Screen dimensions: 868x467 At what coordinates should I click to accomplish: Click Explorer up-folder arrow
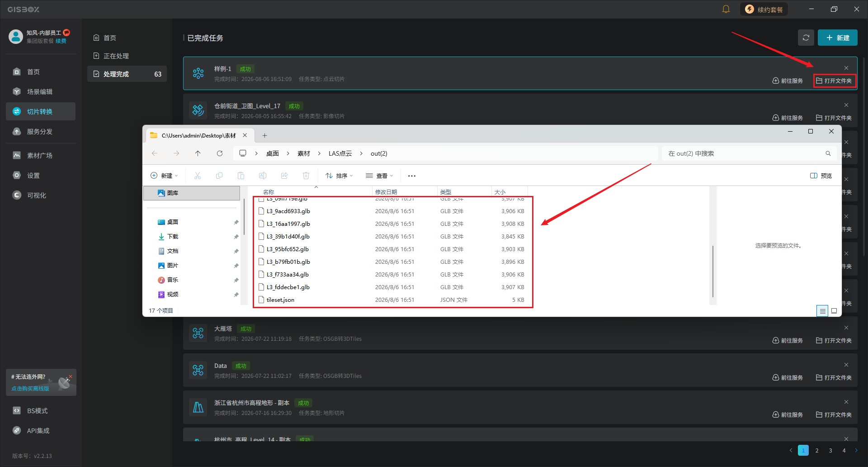pyautogui.click(x=198, y=153)
